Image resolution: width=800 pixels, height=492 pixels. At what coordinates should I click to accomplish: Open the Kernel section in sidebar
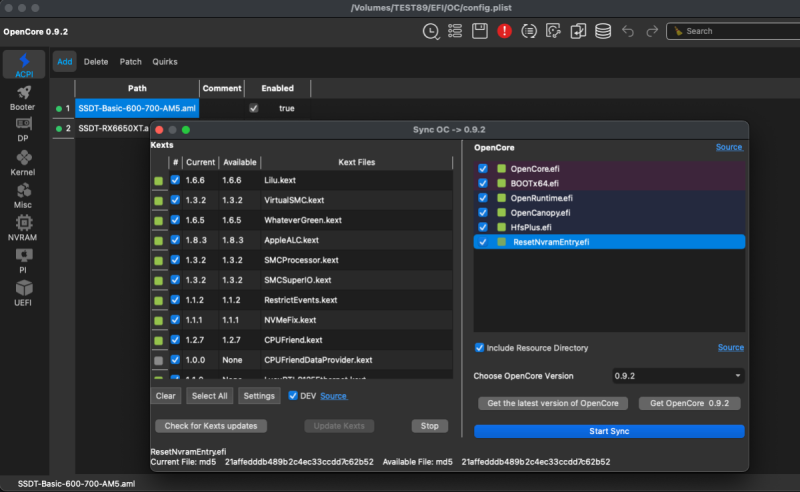coord(23,163)
